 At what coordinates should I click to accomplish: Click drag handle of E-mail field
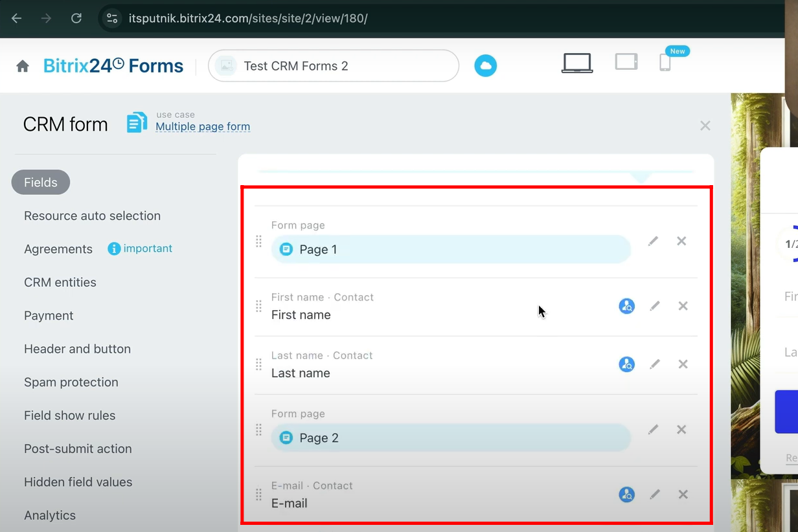point(258,494)
